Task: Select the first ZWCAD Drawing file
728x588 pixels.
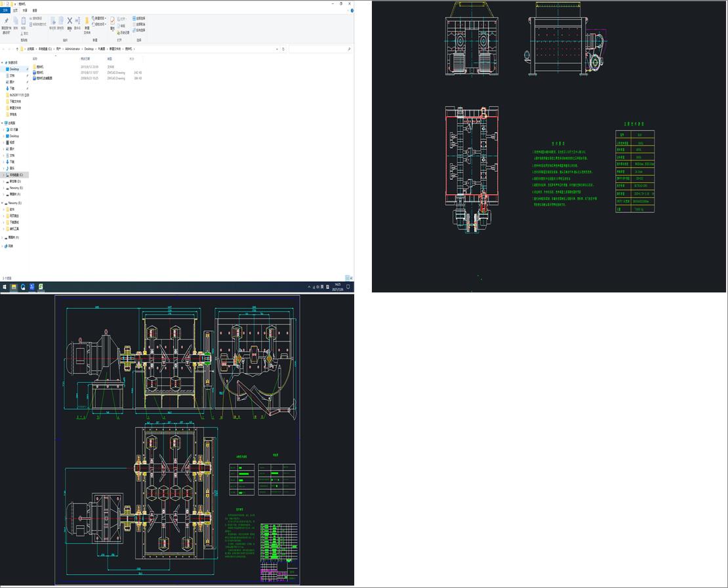Action: point(41,72)
